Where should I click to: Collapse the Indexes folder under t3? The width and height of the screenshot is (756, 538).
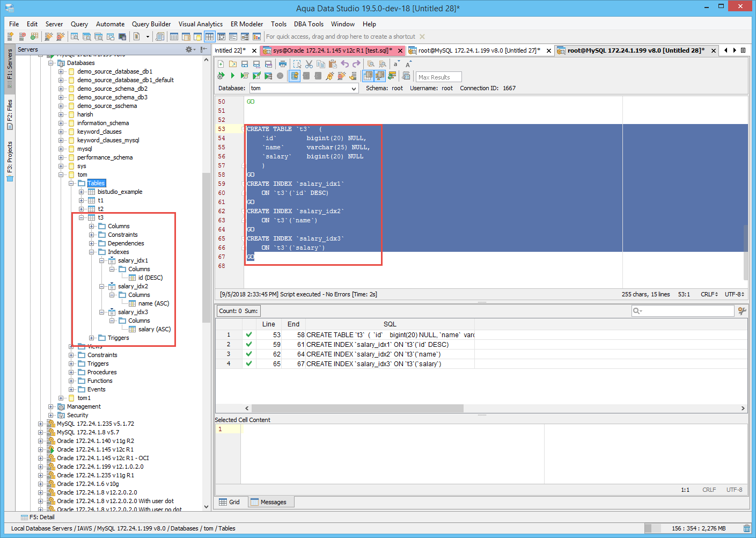click(x=92, y=252)
